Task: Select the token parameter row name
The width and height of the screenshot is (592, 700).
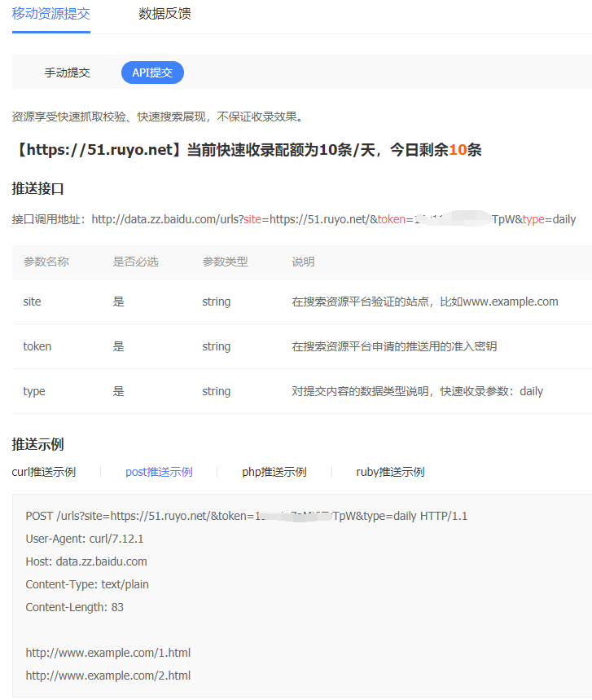Action: 37,346
